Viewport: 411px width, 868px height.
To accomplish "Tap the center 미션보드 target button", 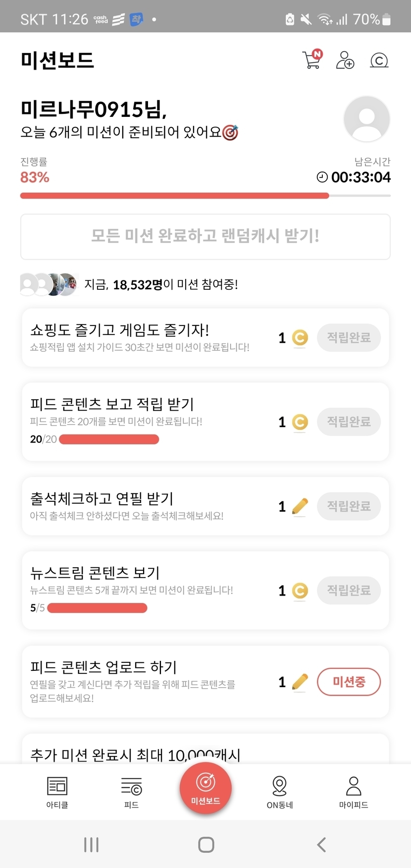I will [x=205, y=788].
